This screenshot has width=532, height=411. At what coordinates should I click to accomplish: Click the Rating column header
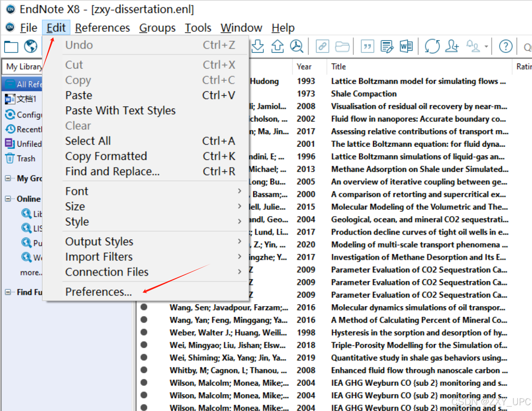click(523, 67)
